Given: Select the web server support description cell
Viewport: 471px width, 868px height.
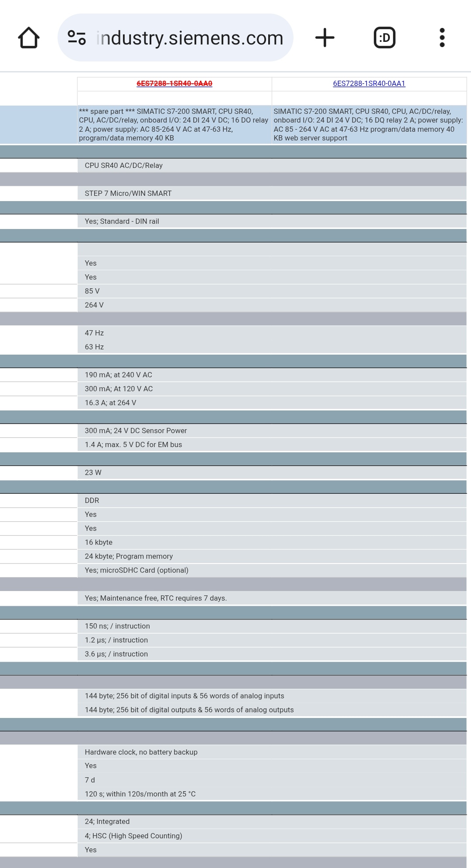Looking at the screenshot, I should point(369,125).
